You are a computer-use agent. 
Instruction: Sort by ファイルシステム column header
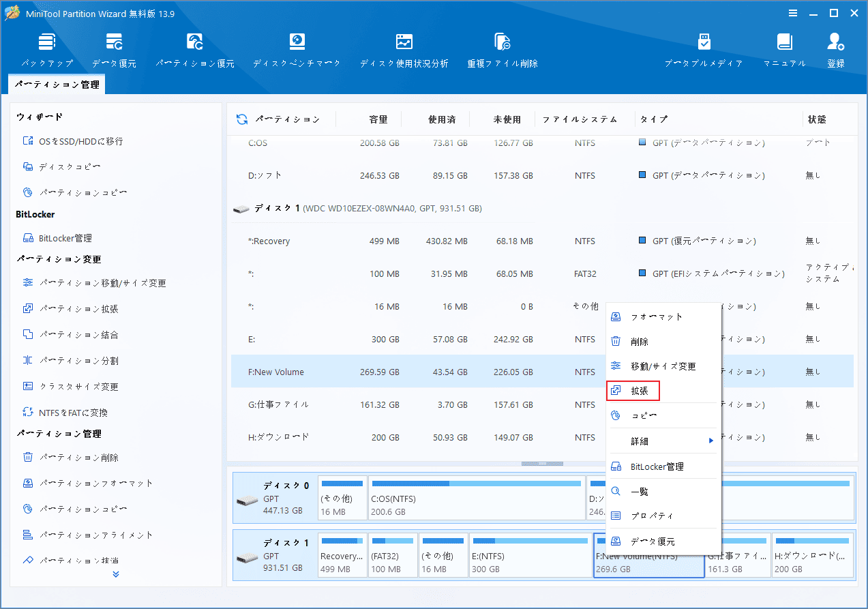pos(580,119)
